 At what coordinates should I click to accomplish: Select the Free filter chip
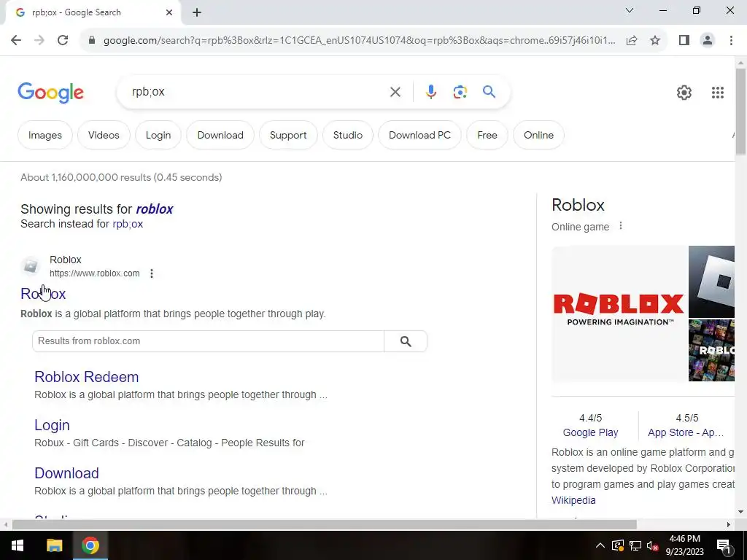point(487,135)
